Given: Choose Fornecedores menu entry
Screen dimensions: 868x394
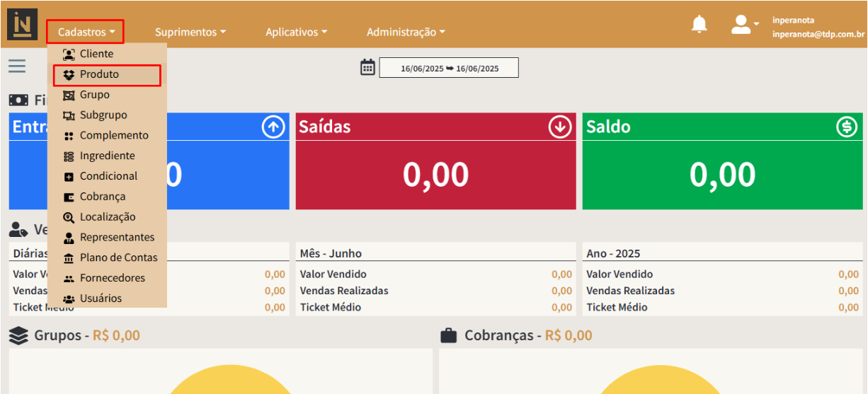Looking at the screenshot, I should pyautogui.click(x=108, y=278).
